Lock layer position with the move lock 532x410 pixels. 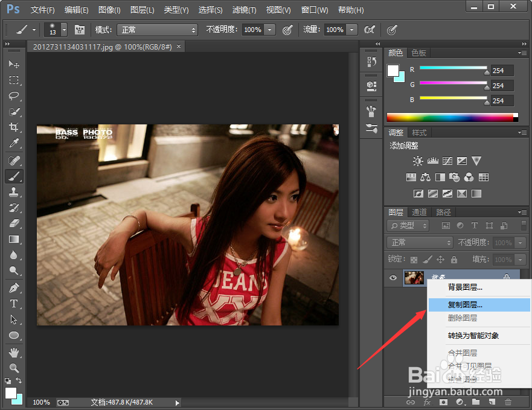point(439,259)
